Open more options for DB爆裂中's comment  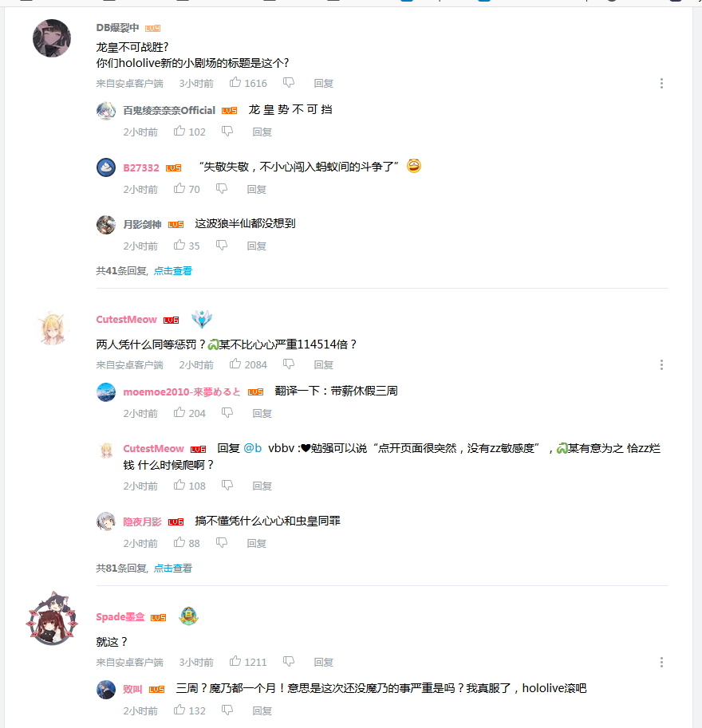click(x=661, y=84)
